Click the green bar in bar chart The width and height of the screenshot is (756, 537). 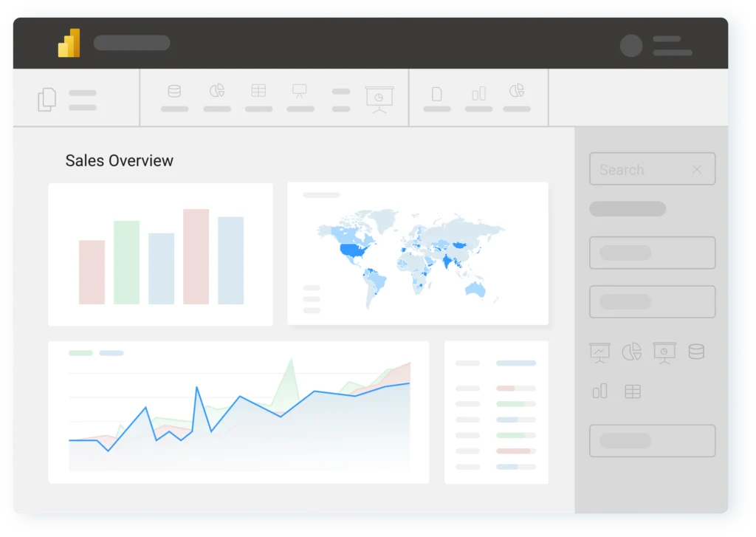[126, 262]
